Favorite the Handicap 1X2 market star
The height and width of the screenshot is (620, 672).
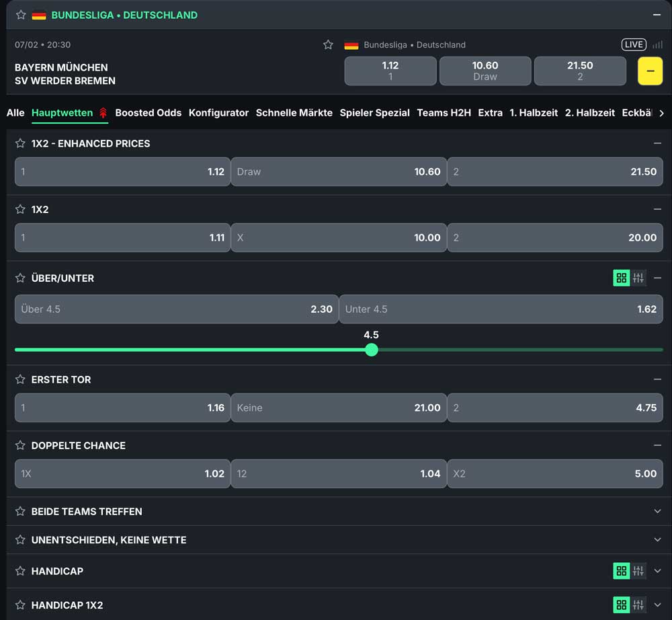point(20,605)
